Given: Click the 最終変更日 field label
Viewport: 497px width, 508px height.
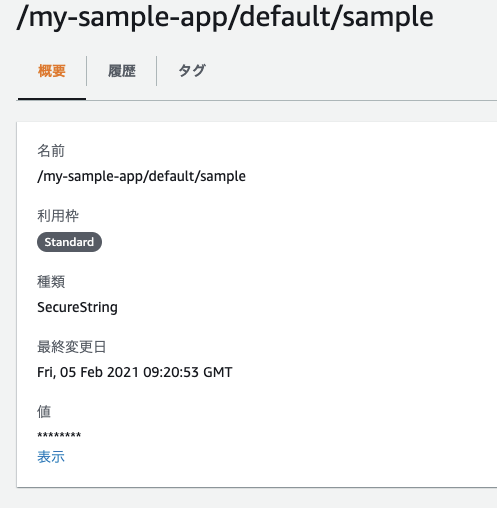Looking at the screenshot, I should (x=72, y=347).
